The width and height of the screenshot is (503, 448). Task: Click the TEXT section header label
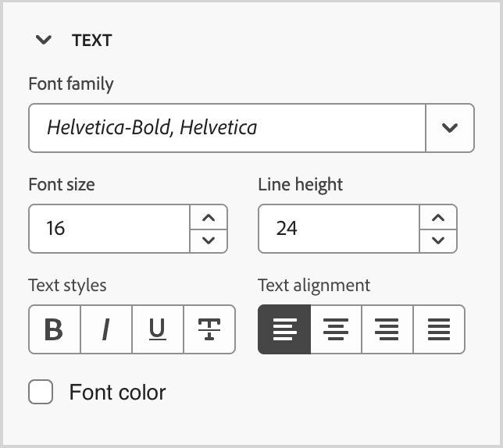click(x=92, y=41)
